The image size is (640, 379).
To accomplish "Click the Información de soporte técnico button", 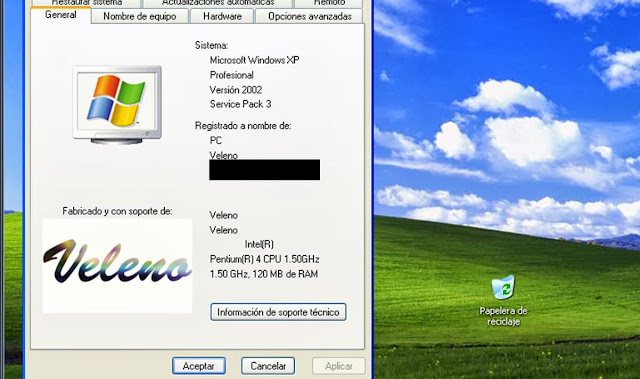I will (278, 312).
